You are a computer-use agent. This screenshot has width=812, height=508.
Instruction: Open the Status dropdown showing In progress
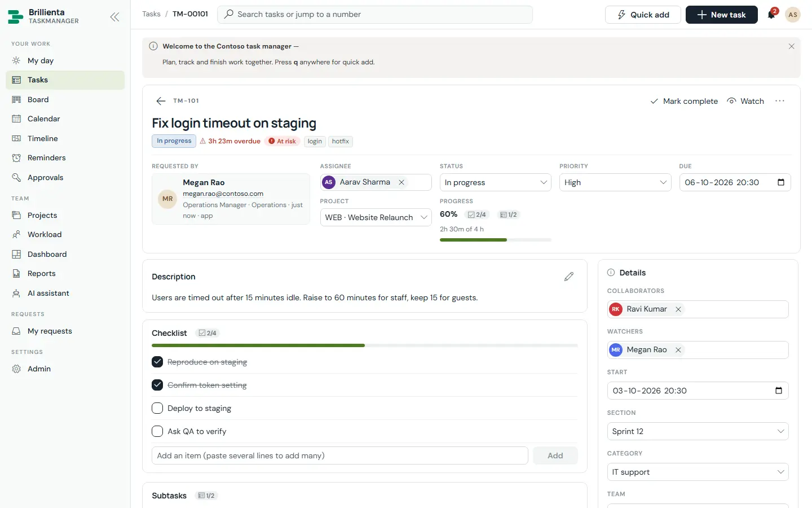click(496, 182)
